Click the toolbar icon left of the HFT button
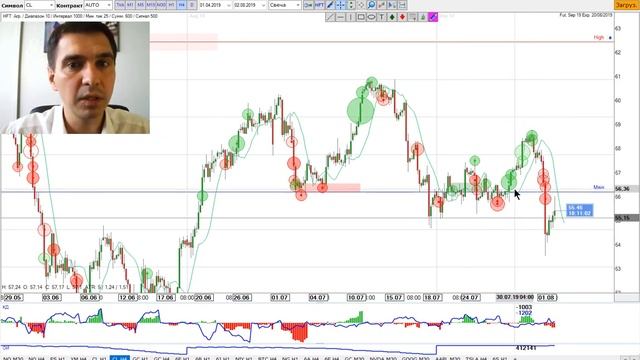Screen dimensions: 640x360 click(309, 5)
